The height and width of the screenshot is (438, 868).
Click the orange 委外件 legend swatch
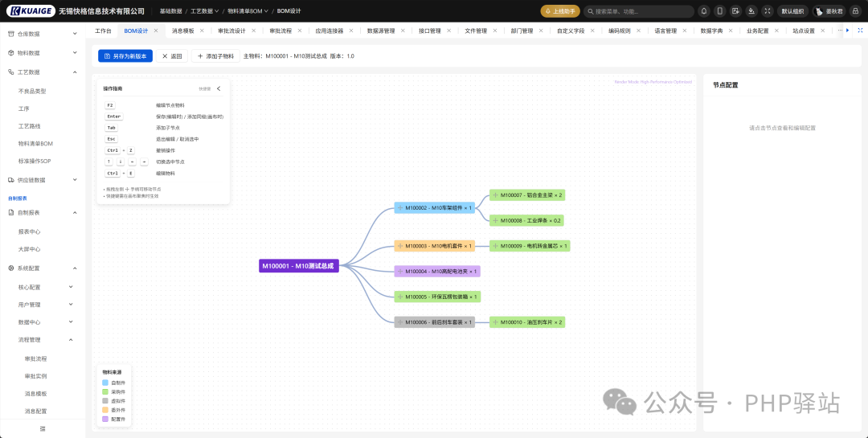106,410
